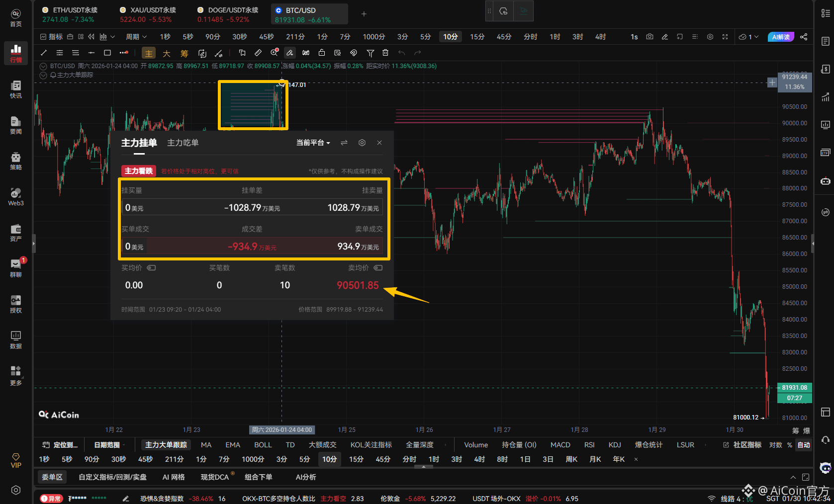Click the share icon next to AI解读
This screenshot has height=504, width=834.
804,37
